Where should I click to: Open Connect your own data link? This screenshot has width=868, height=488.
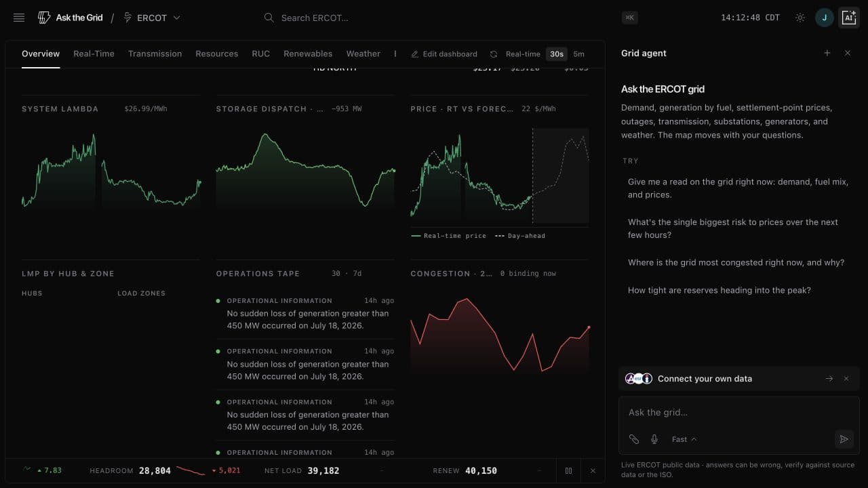pos(705,379)
